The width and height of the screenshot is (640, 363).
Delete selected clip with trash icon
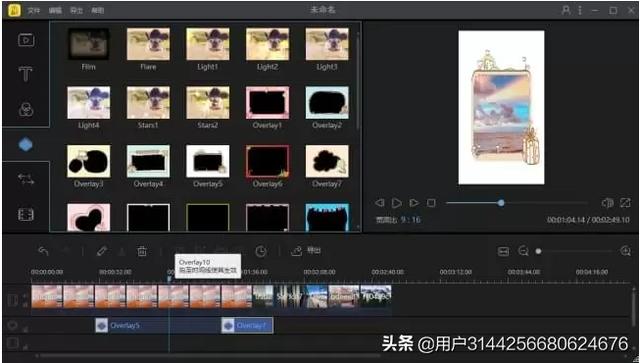142,251
